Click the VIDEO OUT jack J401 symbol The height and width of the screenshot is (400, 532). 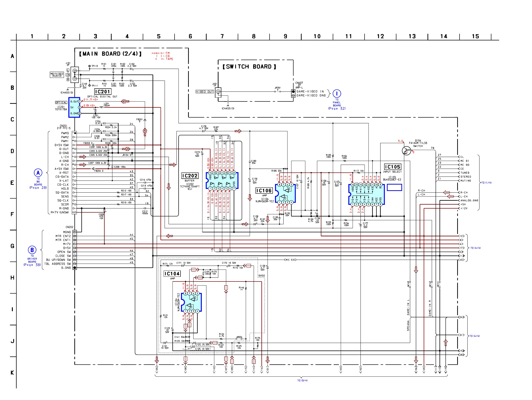218,92
